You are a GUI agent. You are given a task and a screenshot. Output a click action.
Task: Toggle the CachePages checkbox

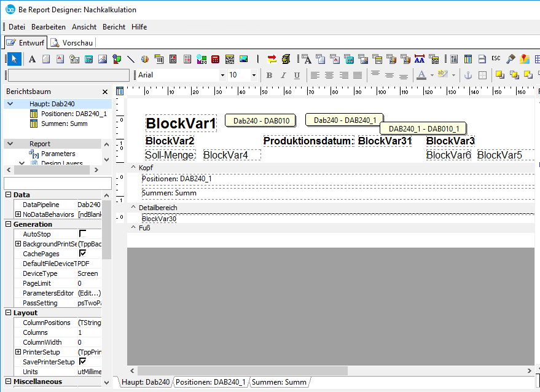point(82,254)
